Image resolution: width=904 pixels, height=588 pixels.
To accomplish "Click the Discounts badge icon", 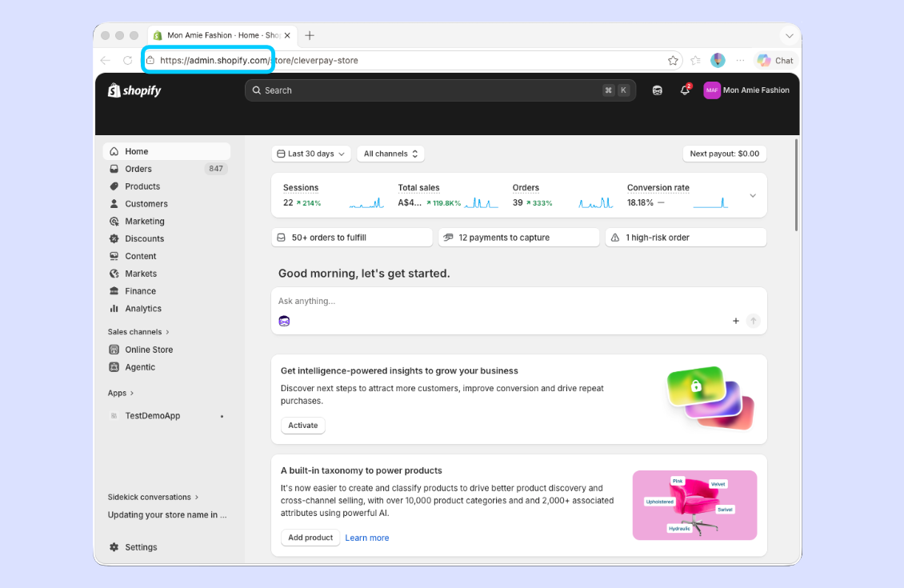I will pyautogui.click(x=114, y=238).
